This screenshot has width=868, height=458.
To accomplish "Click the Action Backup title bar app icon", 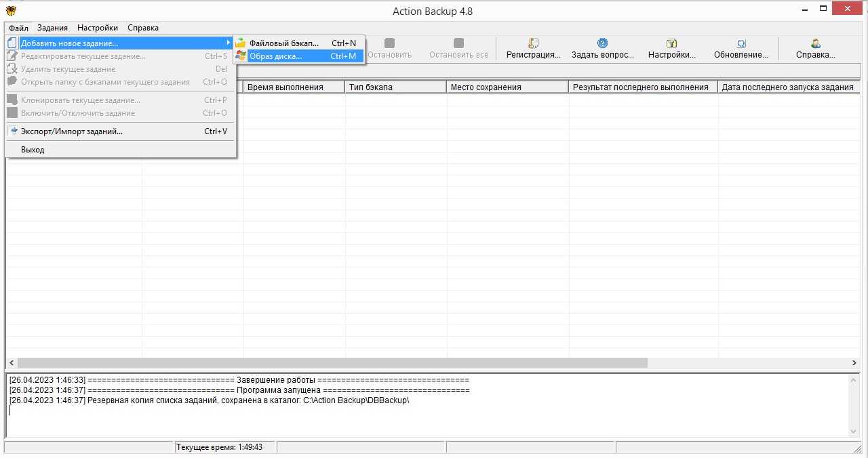I will tap(11, 10).
